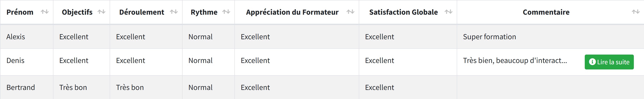Click the Super formation comment cell
This screenshot has height=99, width=644.
point(550,36)
